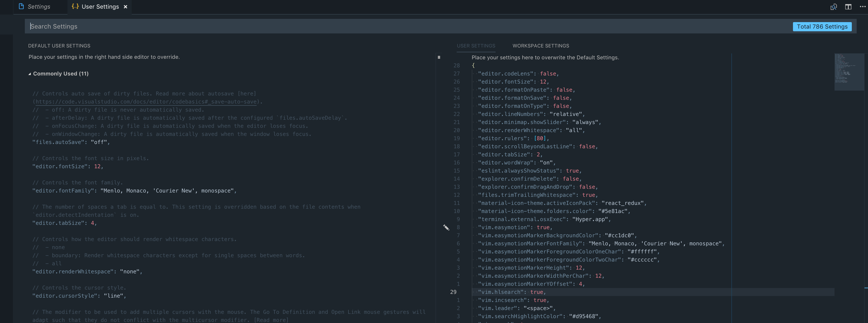The height and width of the screenshot is (323, 868).
Task: Click the files.autoSave value off
Action: (x=99, y=142)
